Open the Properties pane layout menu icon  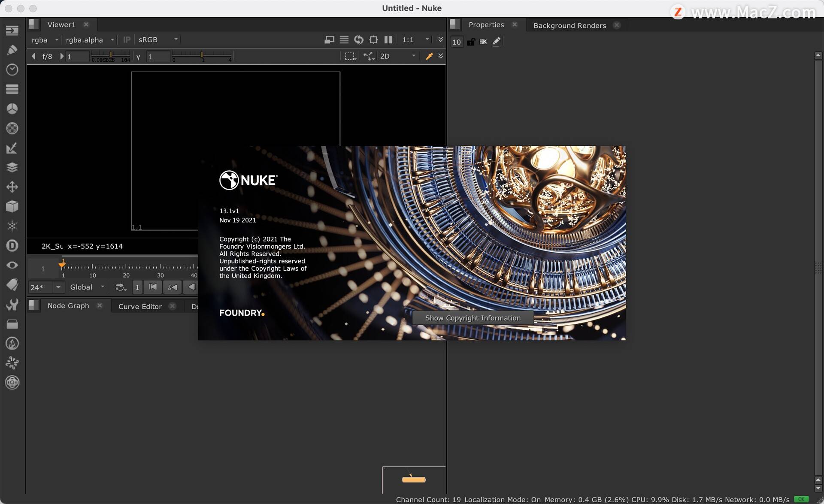455,24
